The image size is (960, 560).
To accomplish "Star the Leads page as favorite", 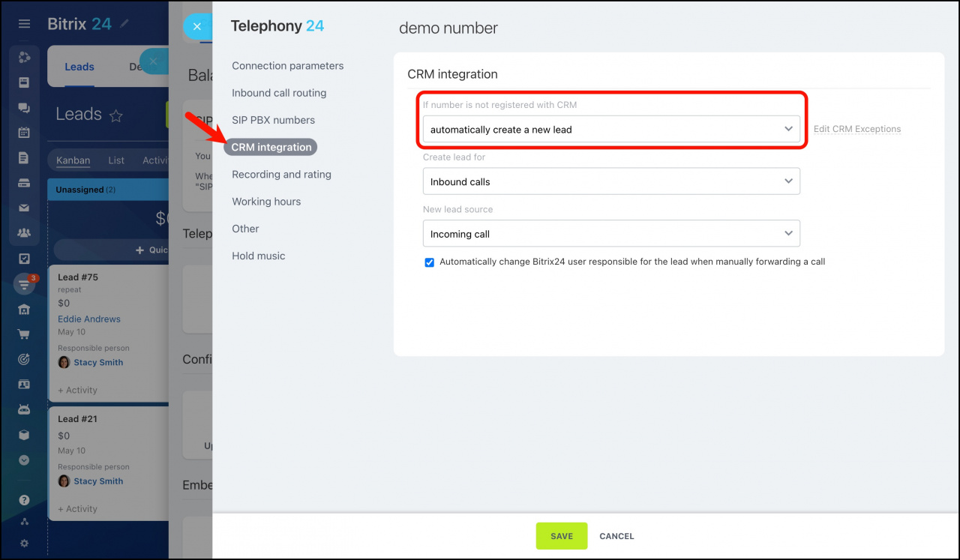I will (116, 115).
